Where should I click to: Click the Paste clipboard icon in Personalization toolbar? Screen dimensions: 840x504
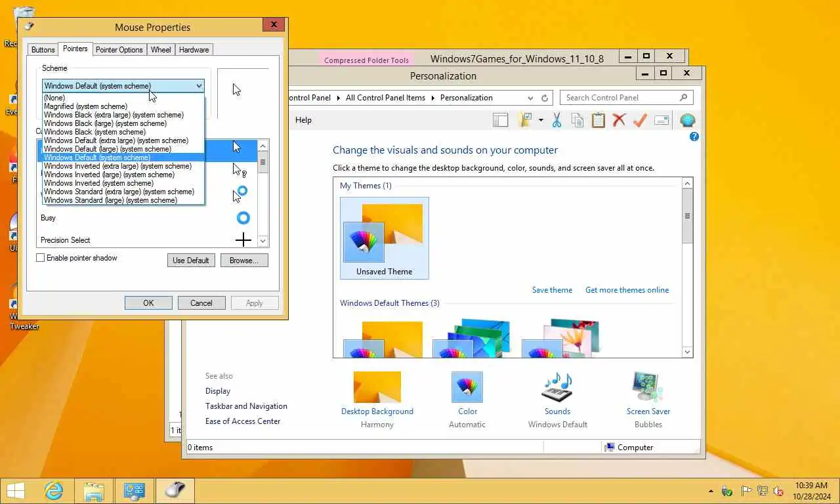click(598, 120)
